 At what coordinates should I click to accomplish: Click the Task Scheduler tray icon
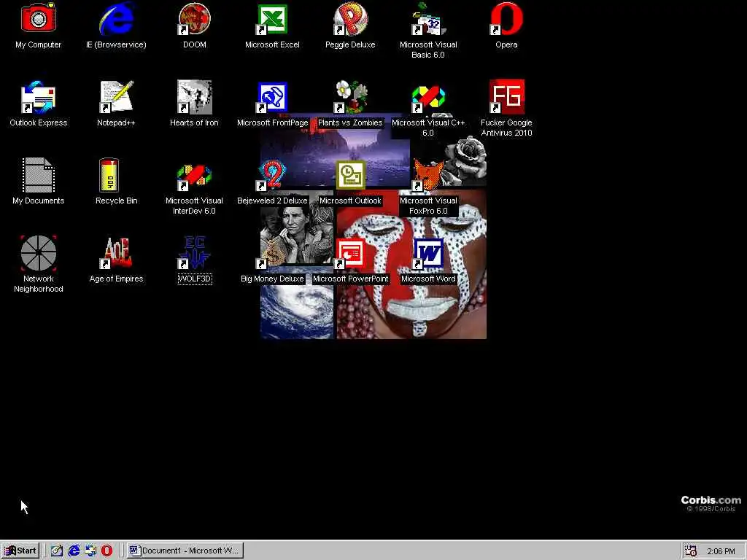pos(691,551)
